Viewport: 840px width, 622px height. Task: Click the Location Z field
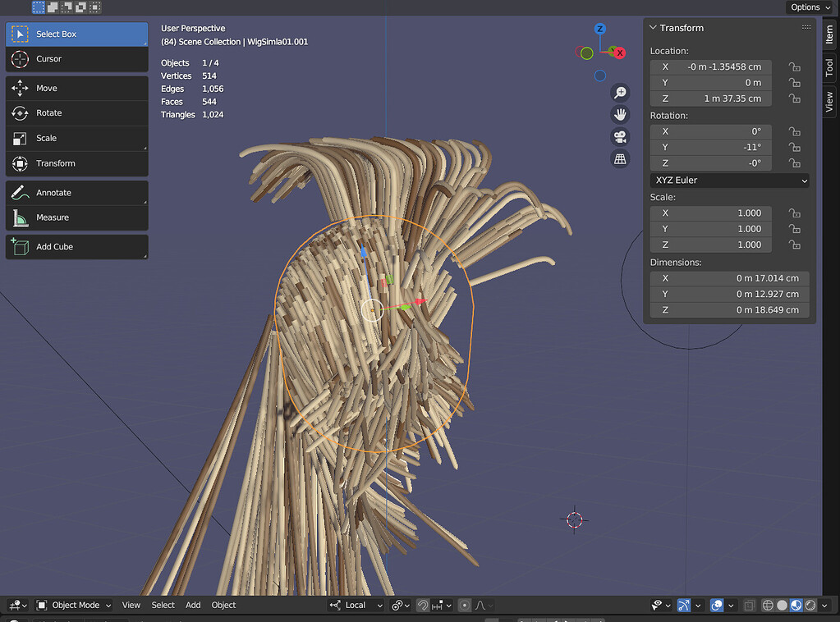tap(711, 98)
